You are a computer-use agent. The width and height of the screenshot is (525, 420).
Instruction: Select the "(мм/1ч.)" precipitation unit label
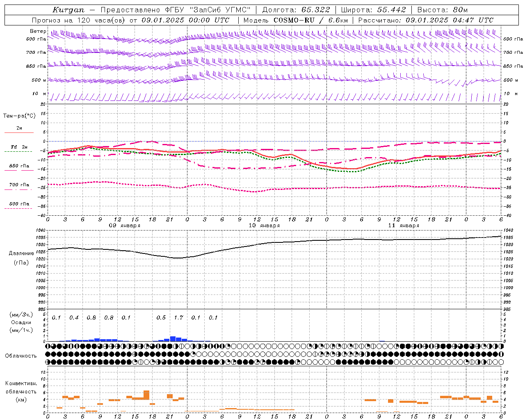21,330
